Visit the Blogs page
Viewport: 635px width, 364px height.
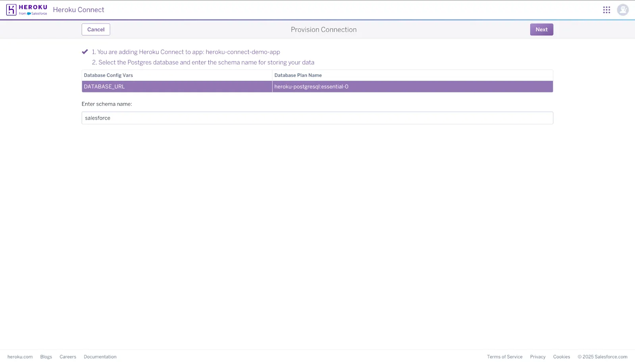46,356
